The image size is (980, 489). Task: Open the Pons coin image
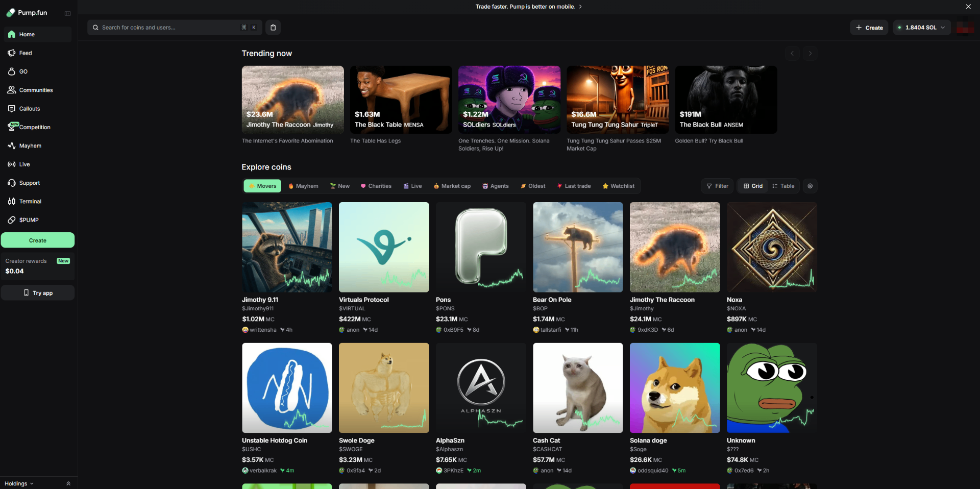tap(481, 247)
